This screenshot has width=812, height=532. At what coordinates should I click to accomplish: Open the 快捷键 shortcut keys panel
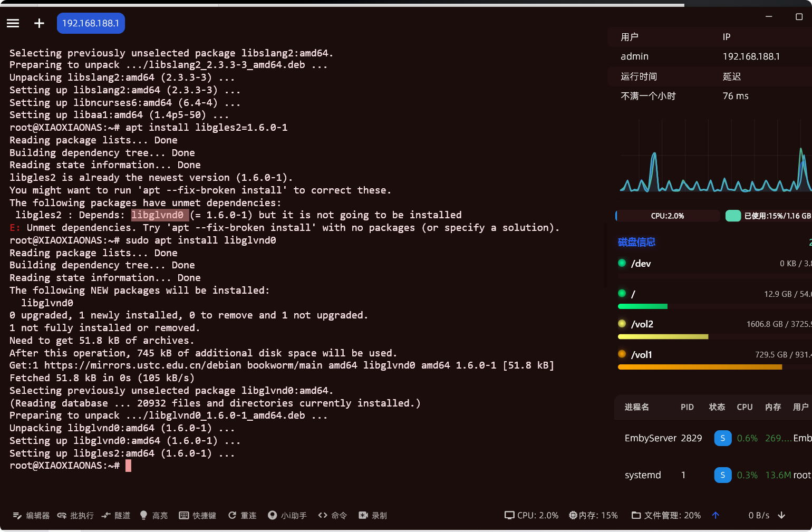tap(198, 516)
